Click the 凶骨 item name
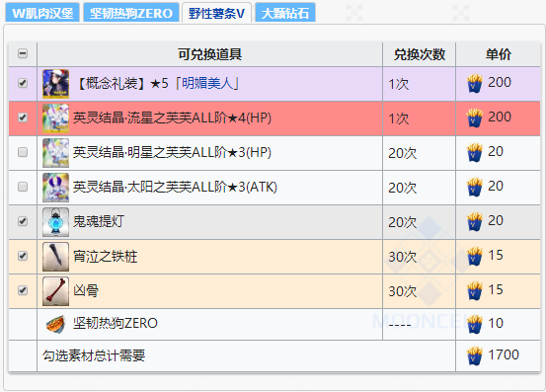This screenshot has width=546, height=392. [x=86, y=290]
